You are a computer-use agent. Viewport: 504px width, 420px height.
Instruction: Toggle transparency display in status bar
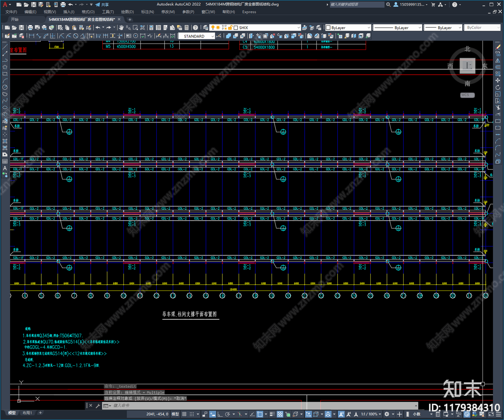pos(280,414)
